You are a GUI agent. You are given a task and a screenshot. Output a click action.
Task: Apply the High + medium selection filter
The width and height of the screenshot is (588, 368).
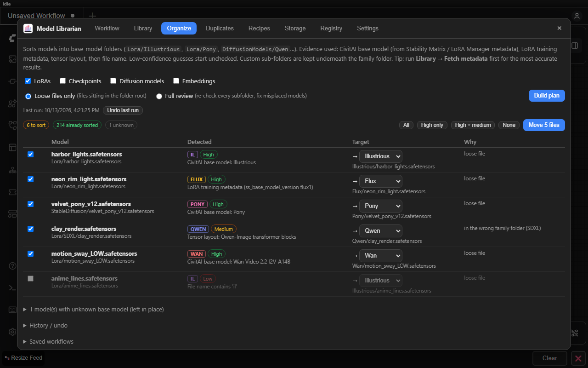click(x=473, y=125)
